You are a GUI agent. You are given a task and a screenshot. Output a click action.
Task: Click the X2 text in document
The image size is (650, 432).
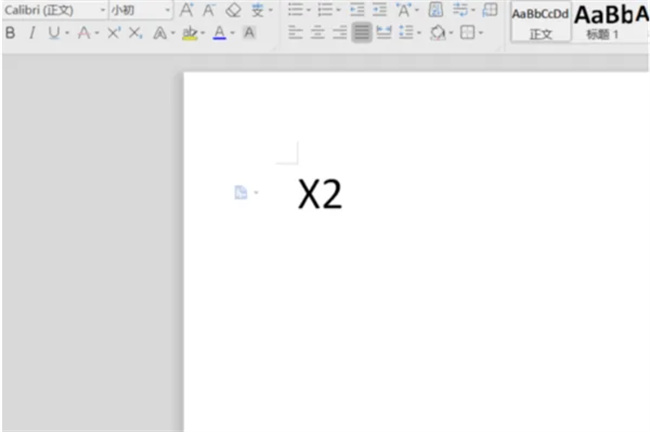tap(320, 194)
